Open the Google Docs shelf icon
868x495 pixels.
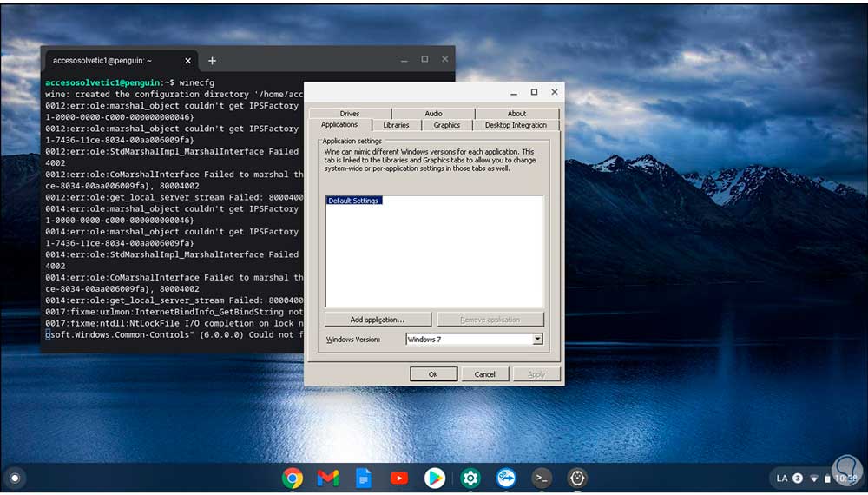[363, 478]
